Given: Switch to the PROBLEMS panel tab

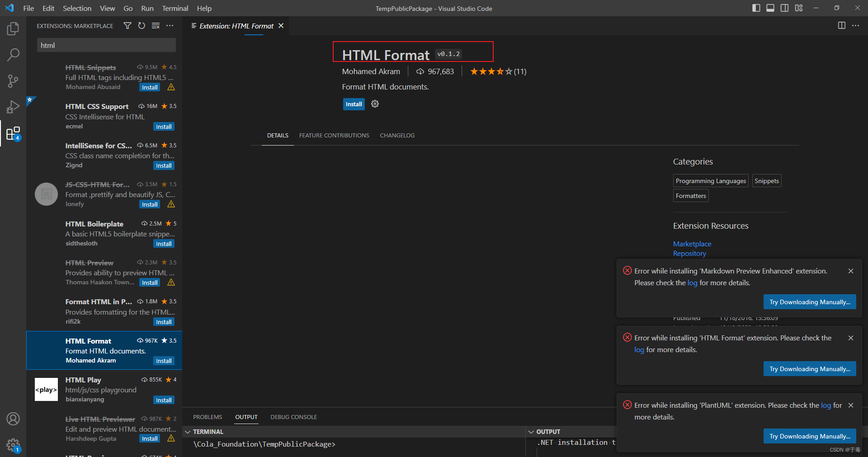Looking at the screenshot, I should [x=208, y=417].
